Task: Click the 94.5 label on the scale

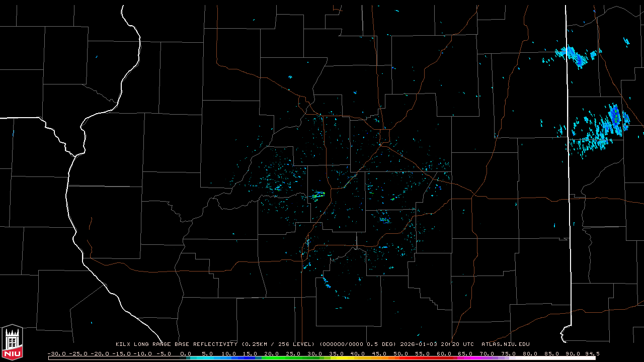Action: pos(592,353)
